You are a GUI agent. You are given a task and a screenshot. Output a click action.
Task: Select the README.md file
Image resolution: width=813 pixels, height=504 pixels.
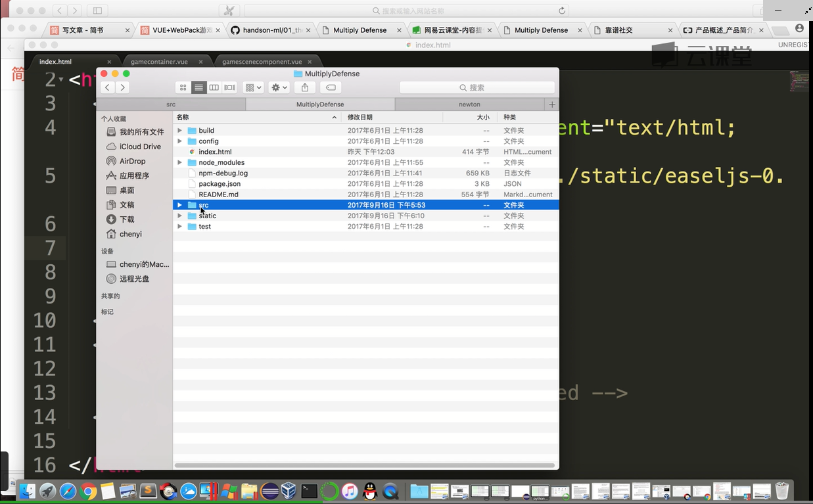(218, 195)
